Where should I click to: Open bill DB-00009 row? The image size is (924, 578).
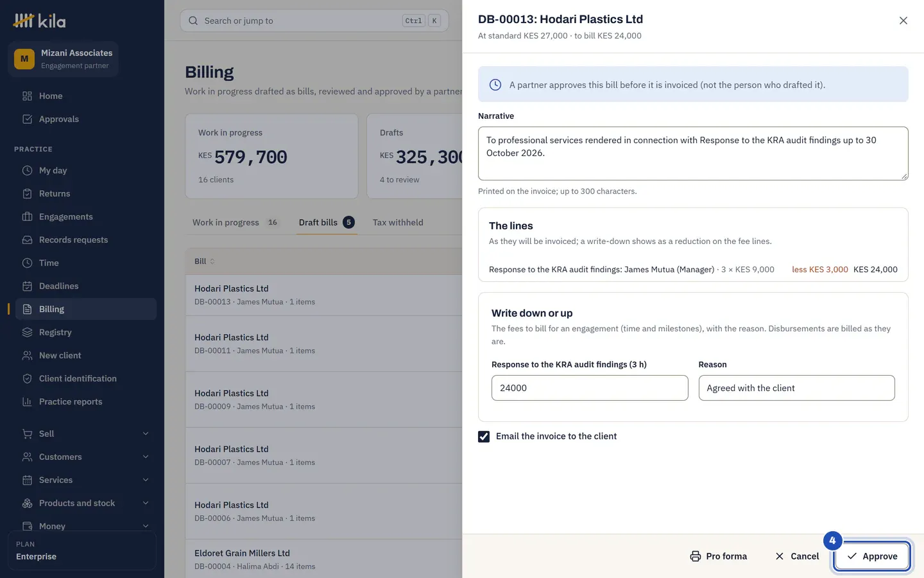[324, 399]
